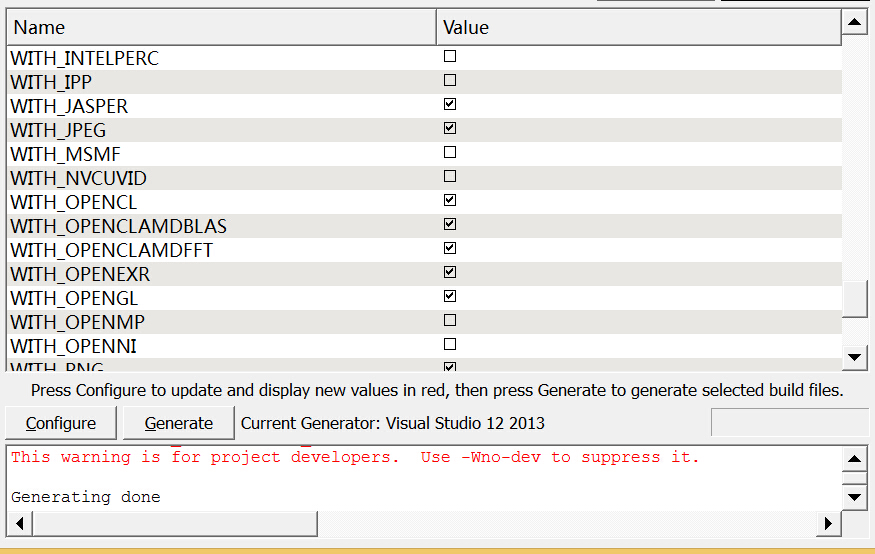Click the output log horizontal scrollbar thumb
This screenshot has width=875, height=554.
[175, 523]
